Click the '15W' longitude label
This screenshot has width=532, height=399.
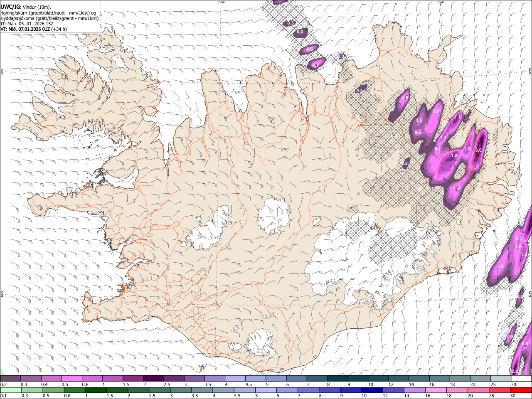point(440,2)
